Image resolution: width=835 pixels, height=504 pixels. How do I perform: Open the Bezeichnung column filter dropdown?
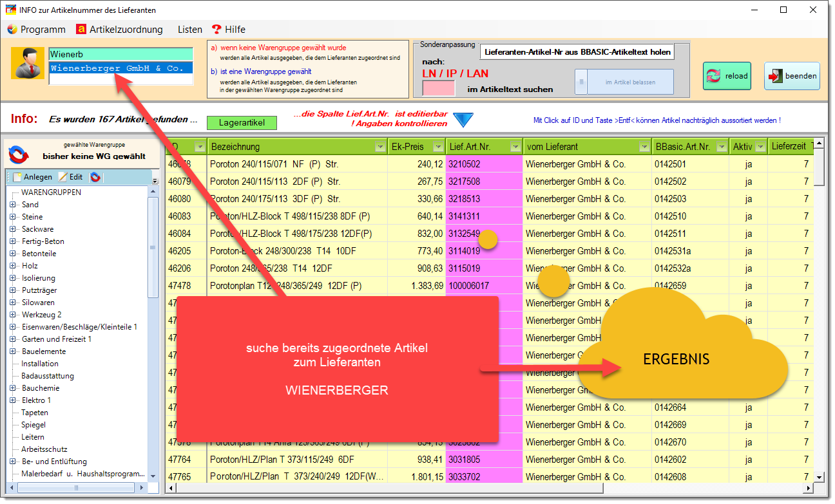pos(379,147)
